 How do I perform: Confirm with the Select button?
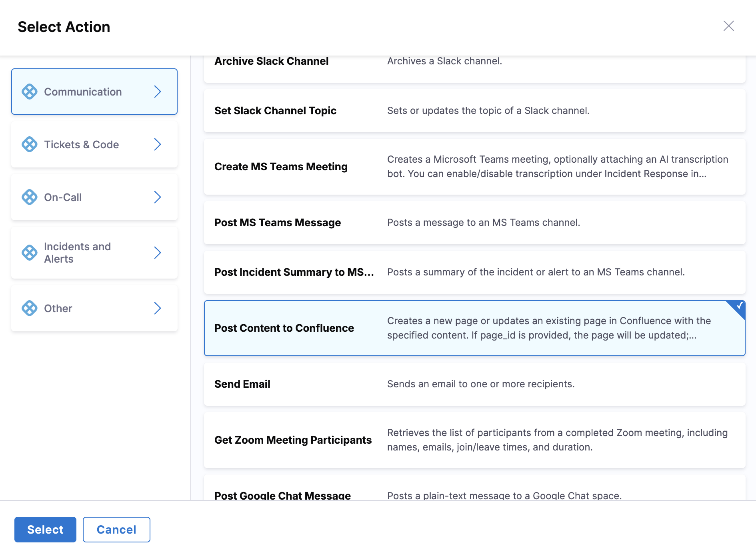coord(45,530)
